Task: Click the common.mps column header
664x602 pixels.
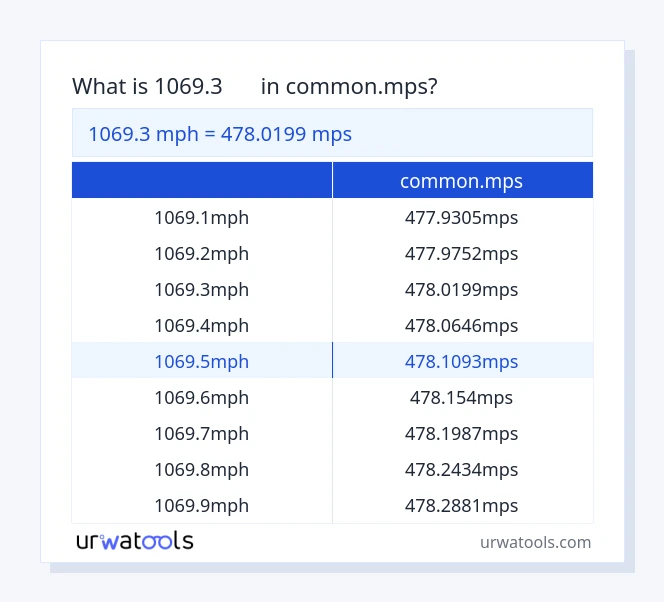Action: click(461, 181)
